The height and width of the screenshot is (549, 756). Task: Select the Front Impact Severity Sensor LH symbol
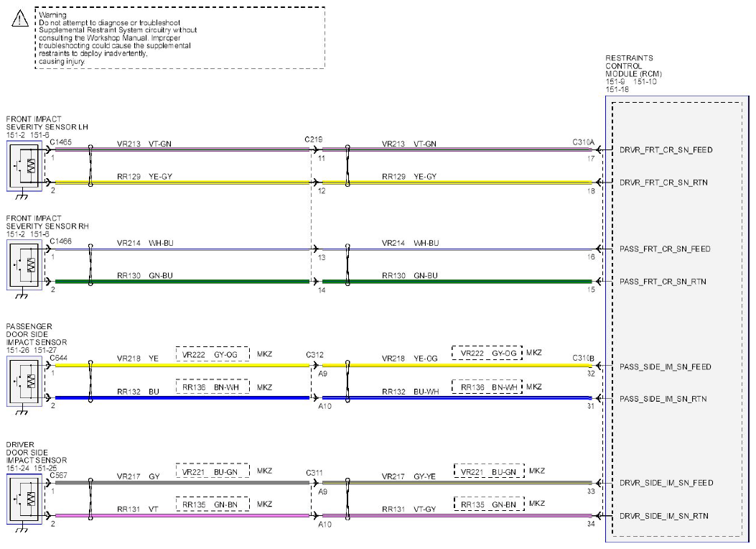point(24,166)
